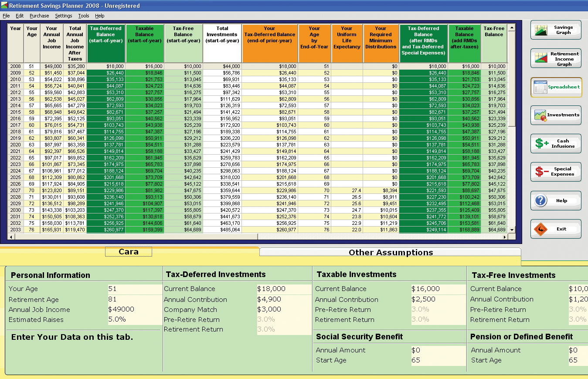Screen dimensions: 588x379
Task: Switch to the Other Assumptions tab
Action: pos(391,252)
